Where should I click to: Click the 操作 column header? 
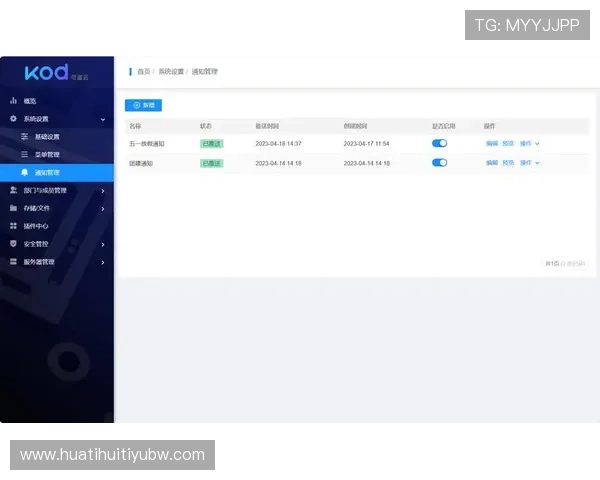(x=489, y=126)
